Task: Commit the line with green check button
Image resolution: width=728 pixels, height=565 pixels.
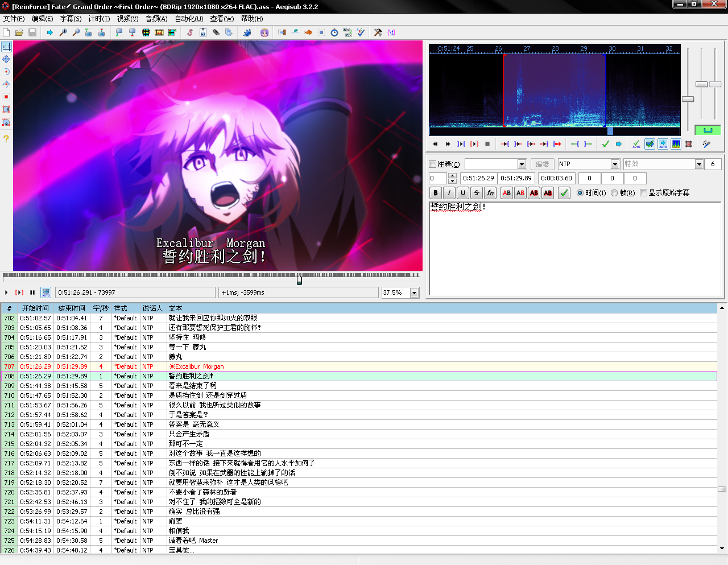Action: coord(564,193)
